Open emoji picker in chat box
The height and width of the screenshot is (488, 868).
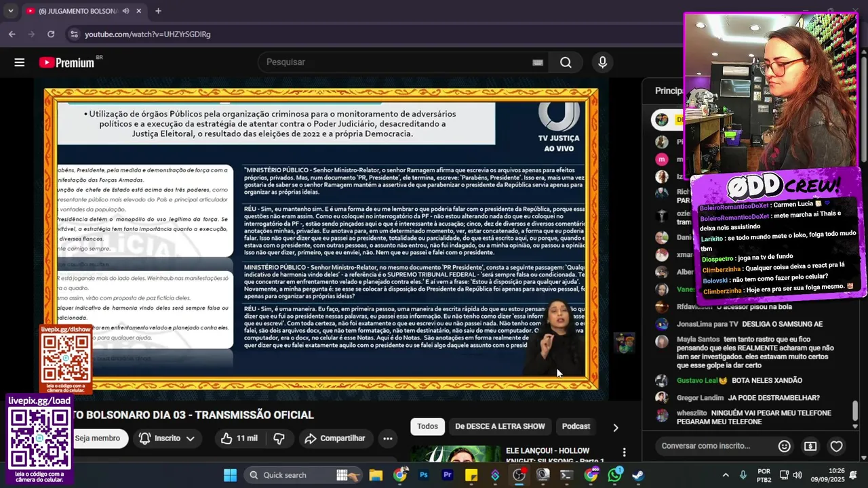[x=784, y=446]
